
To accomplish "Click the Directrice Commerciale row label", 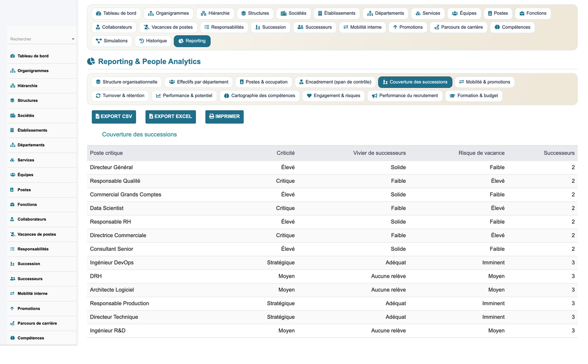I will (x=118, y=236).
